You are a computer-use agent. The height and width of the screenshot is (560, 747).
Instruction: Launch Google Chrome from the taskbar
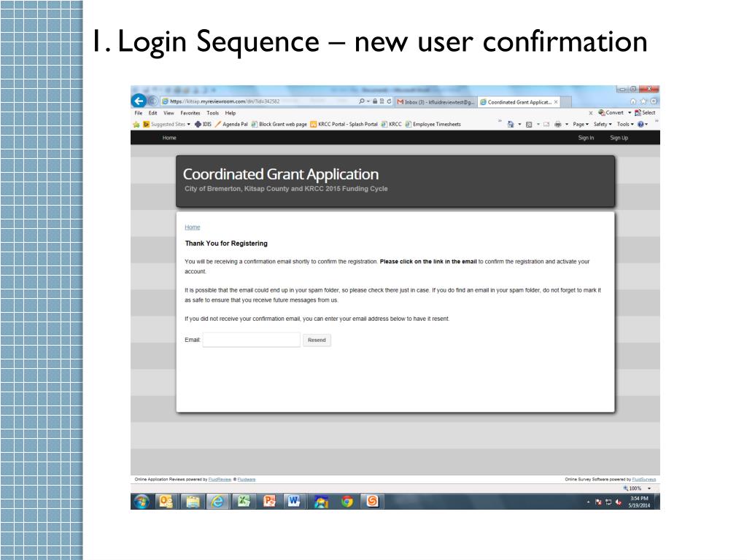pos(347,502)
